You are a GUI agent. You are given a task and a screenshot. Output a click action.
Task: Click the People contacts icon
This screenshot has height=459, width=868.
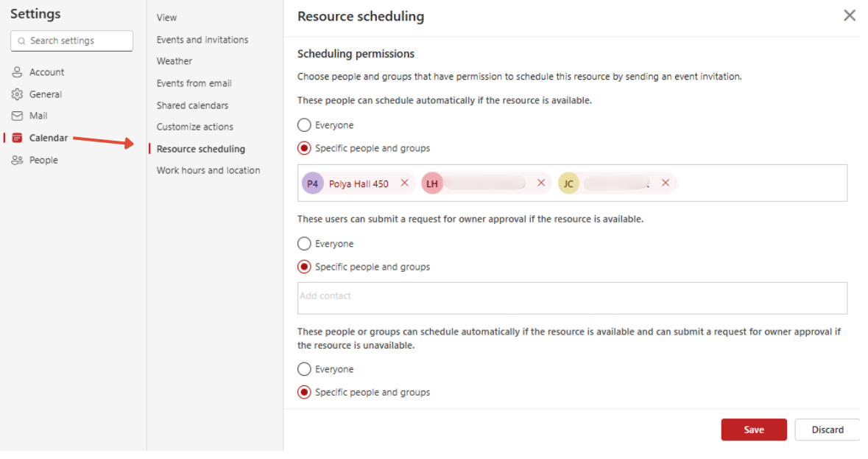click(17, 161)
